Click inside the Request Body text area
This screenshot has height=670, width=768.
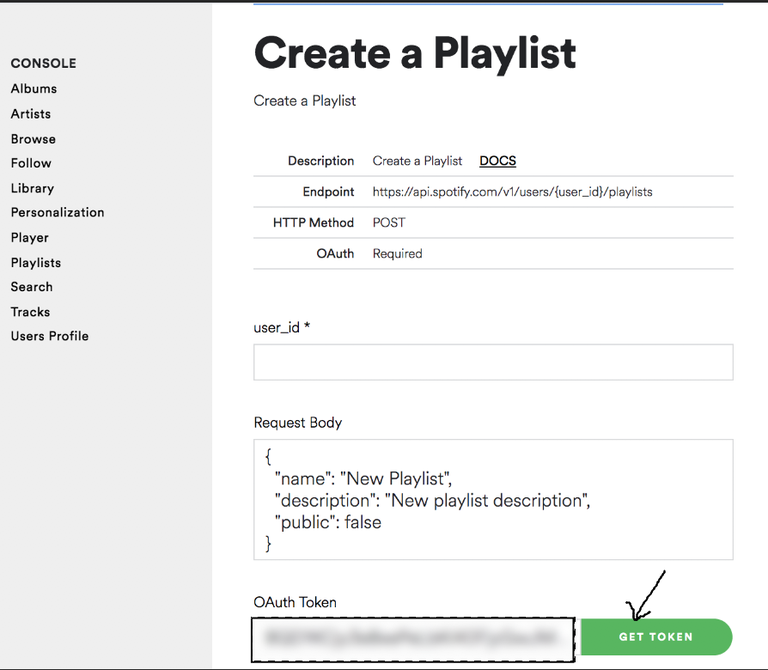tap(493, 499)
